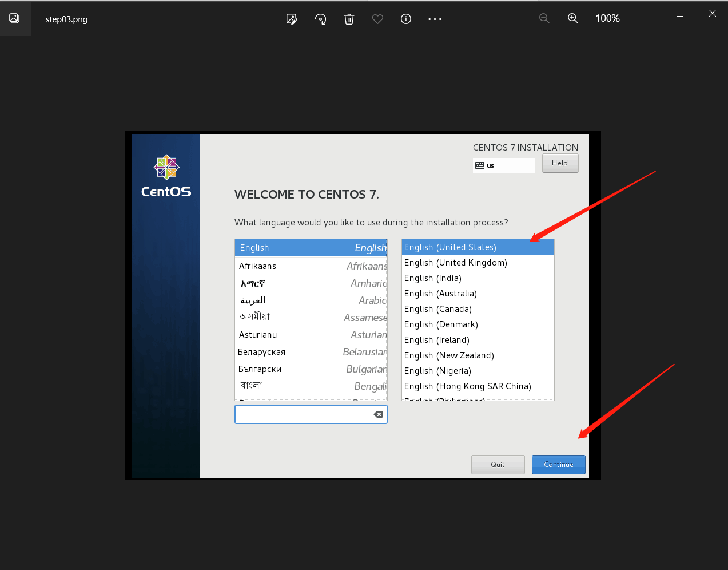Viewport: 728px width, 570px height.
Task: Click the us keyboard layout indicator
Action: 504,165
